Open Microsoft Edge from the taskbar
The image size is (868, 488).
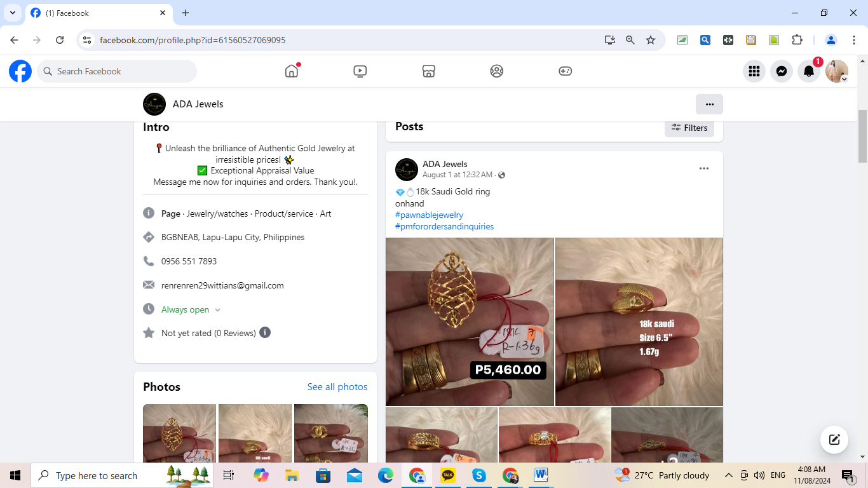[x=385, y=475]
